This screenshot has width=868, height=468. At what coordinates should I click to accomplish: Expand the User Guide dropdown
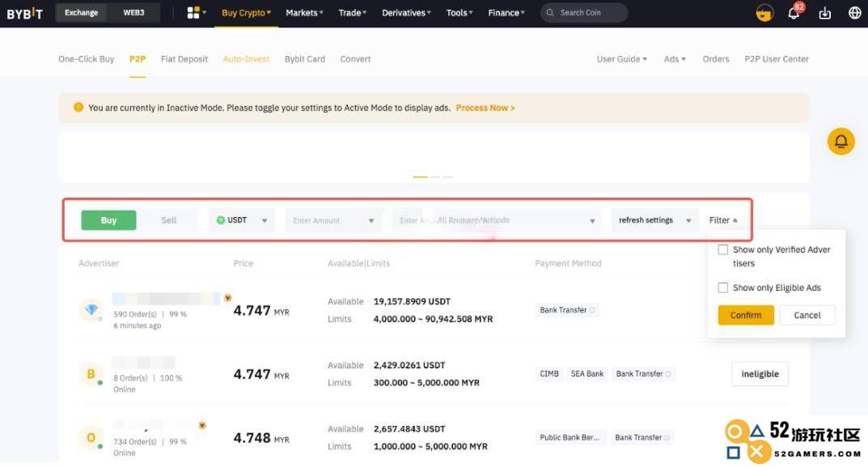click(x=621, y=59)
